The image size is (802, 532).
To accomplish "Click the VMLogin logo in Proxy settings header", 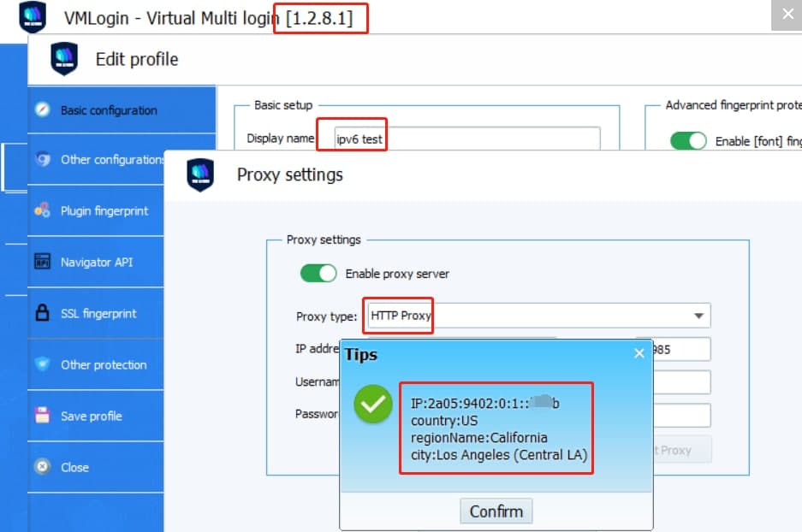I will [200, 175].
